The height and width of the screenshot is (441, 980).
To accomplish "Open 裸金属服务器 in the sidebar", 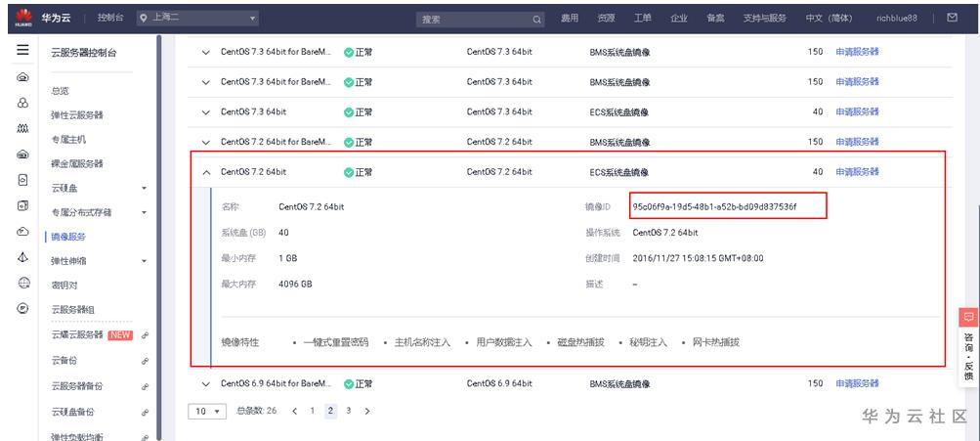I will [77, 164].
